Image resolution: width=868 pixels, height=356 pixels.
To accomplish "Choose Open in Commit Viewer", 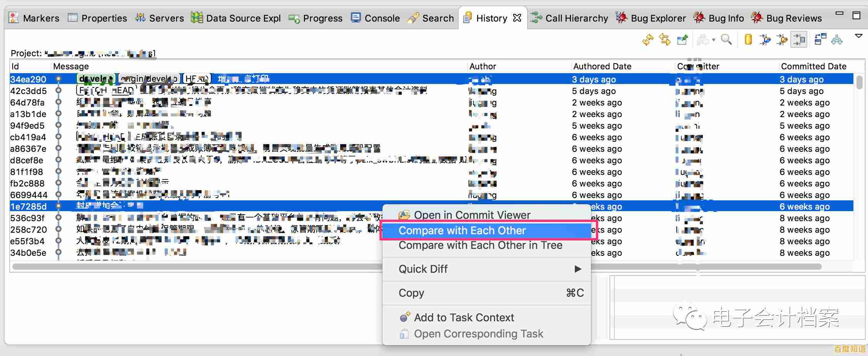I will coord(472,215).
